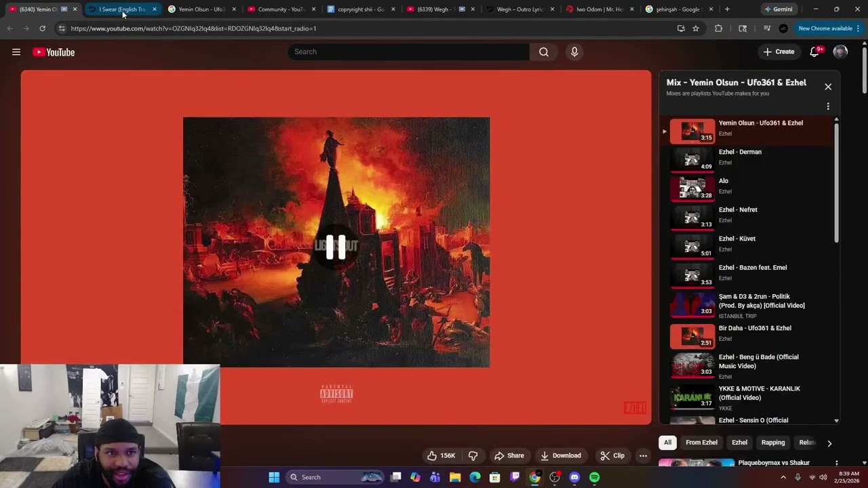
Task: Open the Chrome extensions puzzle icon
Action: pyautogui.click(x=718, y=28)
